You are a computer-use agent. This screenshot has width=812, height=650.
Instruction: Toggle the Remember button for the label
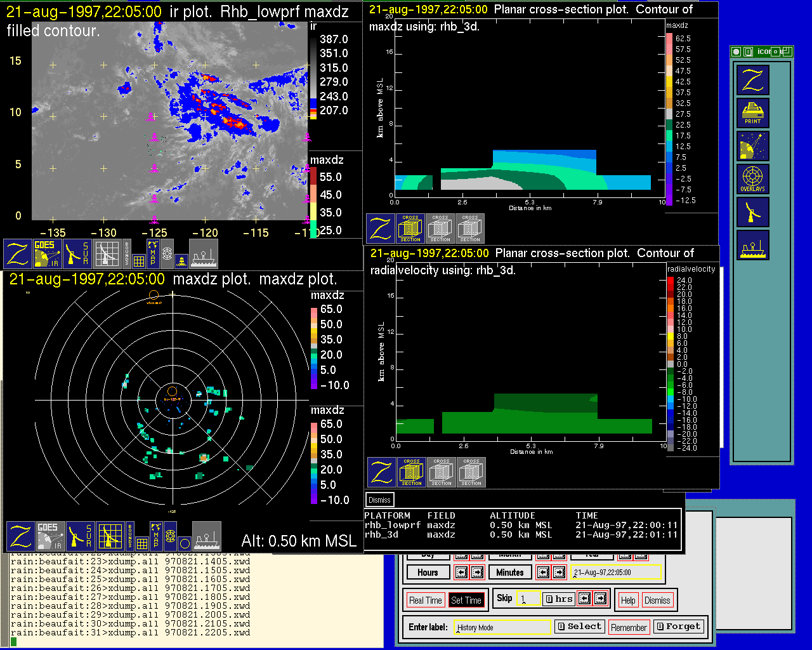[629, 627]
